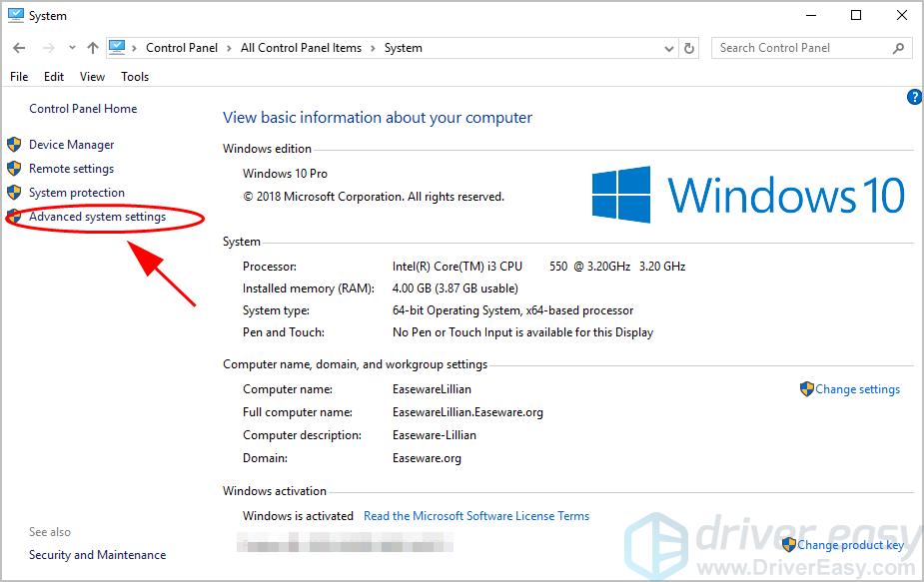The image size is (924, 582).
Task: Click the System window title icon
Action: [x=15, y=16]
